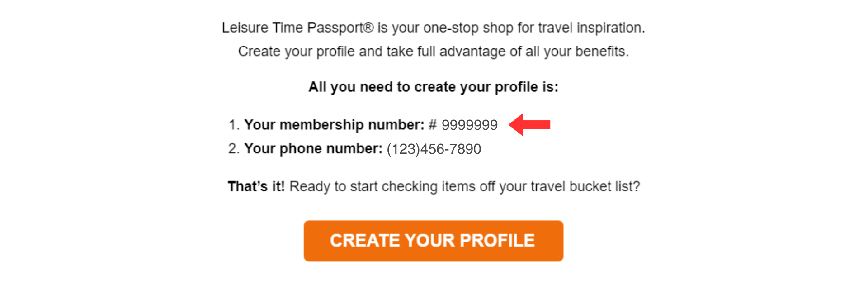Click the bold "That's it!" text

[256, 186]
